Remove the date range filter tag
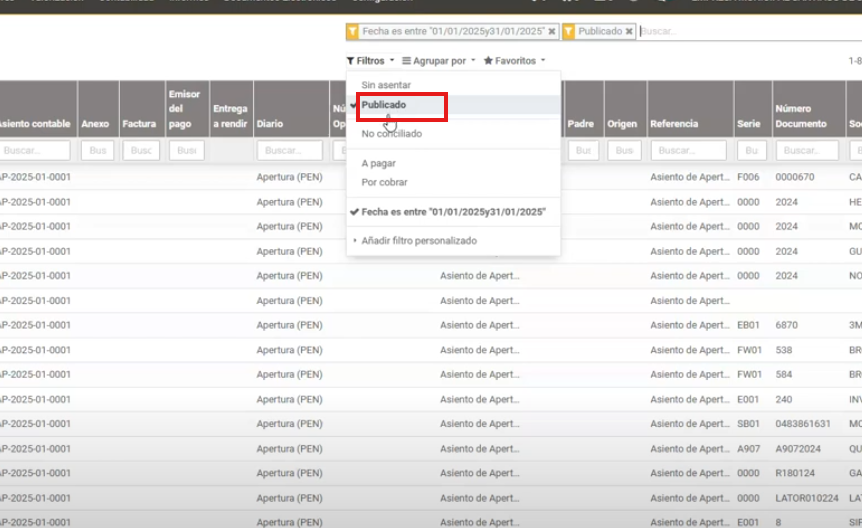The height and width of the screenshot is (528, 862). point(552,32)
